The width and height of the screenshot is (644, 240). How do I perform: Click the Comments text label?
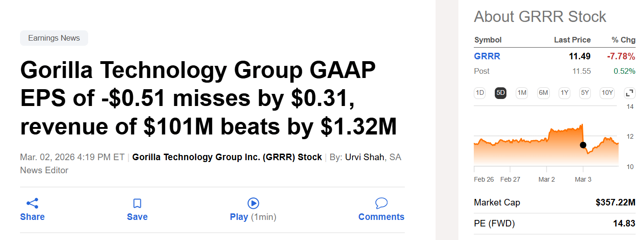[381, 217]
